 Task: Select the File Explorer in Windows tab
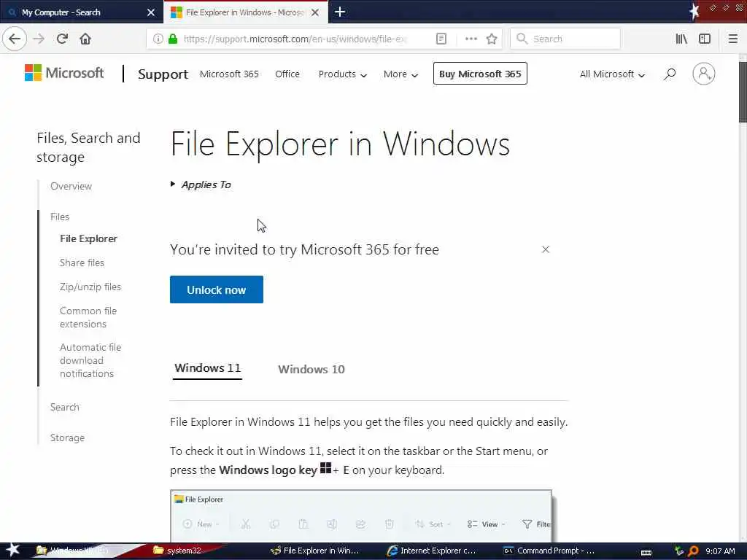245,12
